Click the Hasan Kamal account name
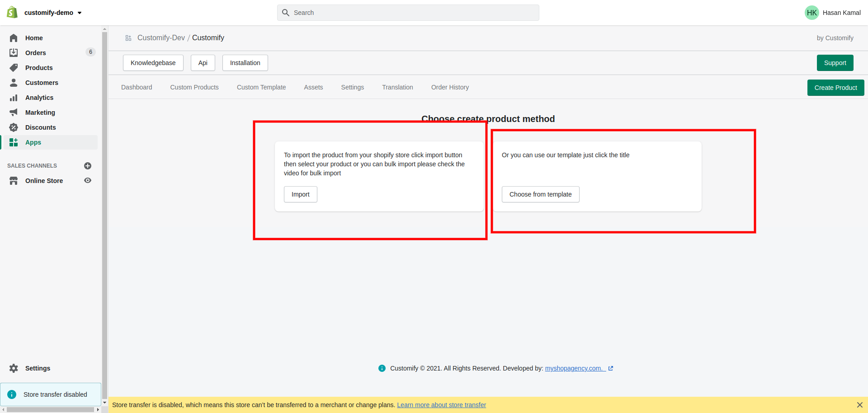 (841, 13)
